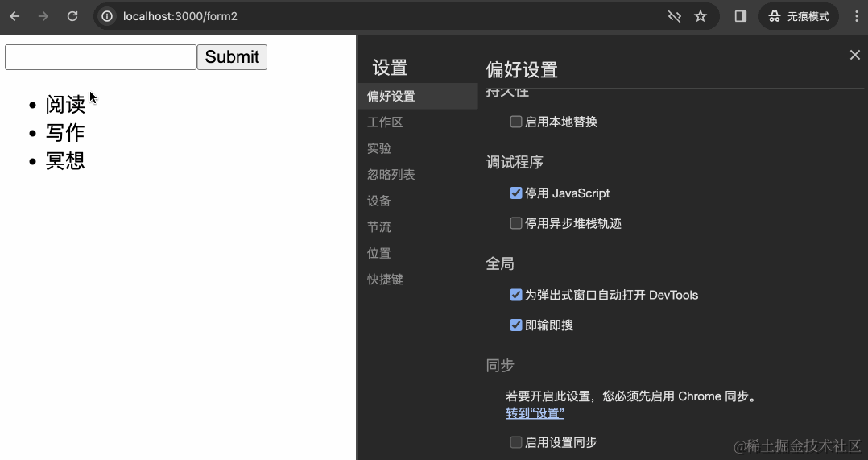Toggle 为弹出式窗口自动打开 DevTools checkbox

(x=516, y=295)
